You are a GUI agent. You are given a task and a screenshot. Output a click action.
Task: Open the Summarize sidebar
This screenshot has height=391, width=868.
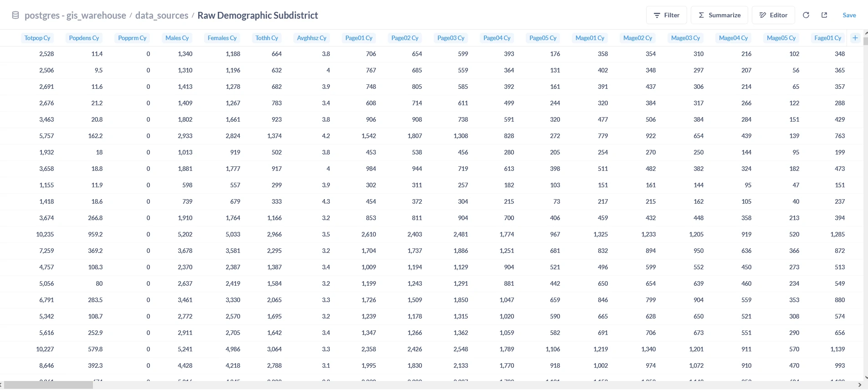pyautogui.click(x=719, y=15)
